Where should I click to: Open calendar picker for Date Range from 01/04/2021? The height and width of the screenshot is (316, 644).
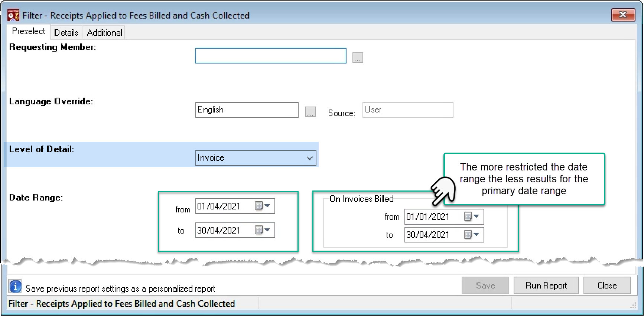coord(263,206)
